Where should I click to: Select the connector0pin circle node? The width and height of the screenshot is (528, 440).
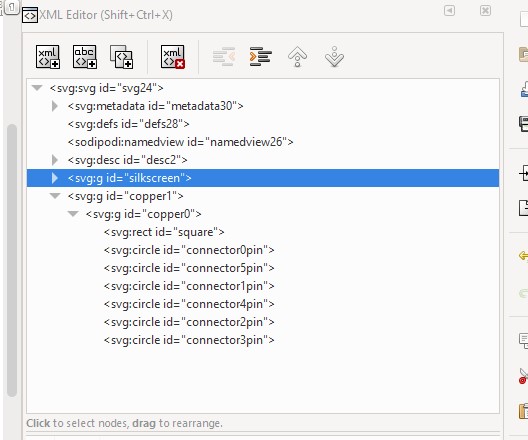point(189,250)
